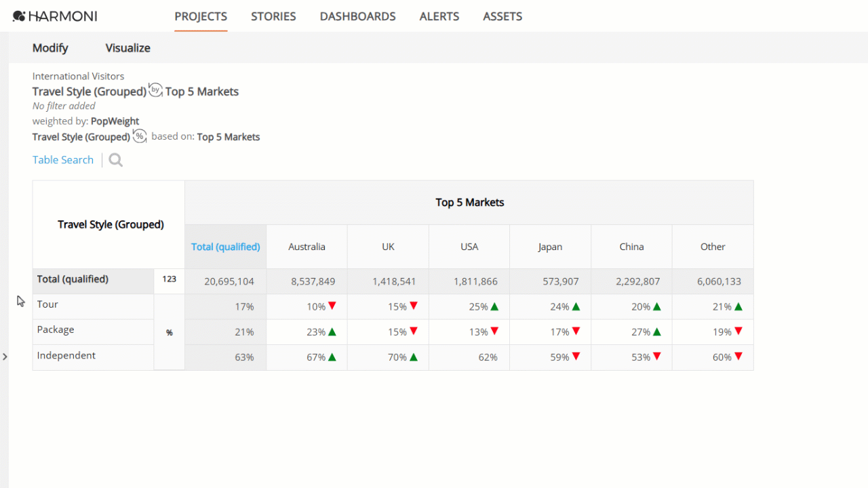The height and width of the screenshot is (488, 868).
Task: Click the Table Search link
Action: (63, 160)
